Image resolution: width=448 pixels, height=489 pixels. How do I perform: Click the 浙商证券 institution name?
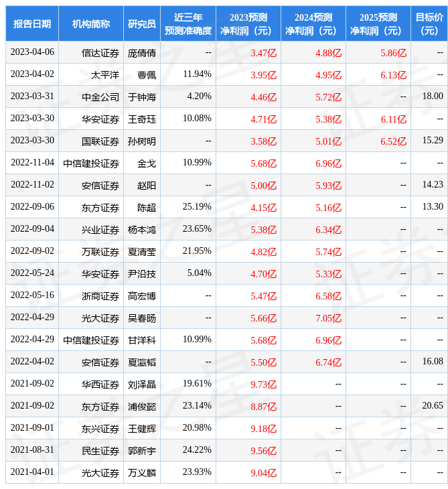100,295
